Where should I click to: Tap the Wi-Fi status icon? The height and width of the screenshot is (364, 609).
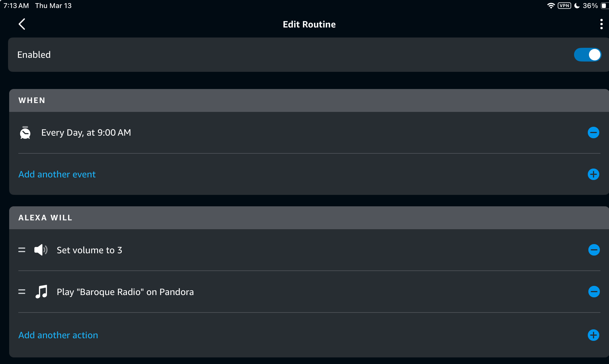[x=551, y=6]
